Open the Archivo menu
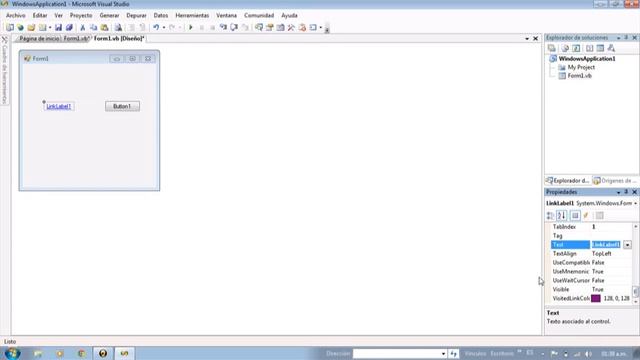Screen dimensions: 640x360 click(x=16, y=16)
